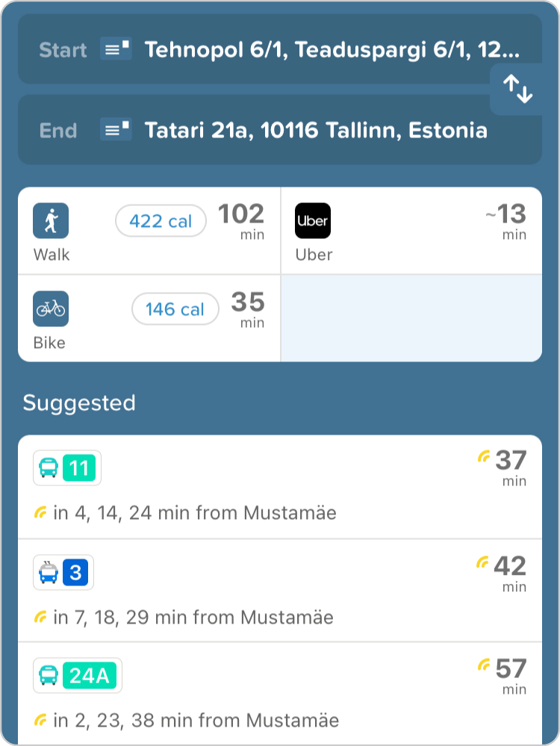
Task: Open the route 24A bus suggestion
Action: click(x=280, y=694)
